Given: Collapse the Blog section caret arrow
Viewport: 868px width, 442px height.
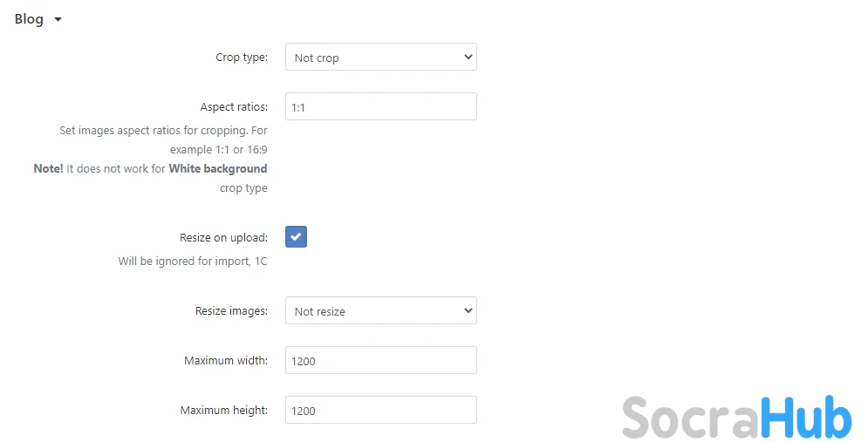Looking at the screenshot, I should [58, 20].
